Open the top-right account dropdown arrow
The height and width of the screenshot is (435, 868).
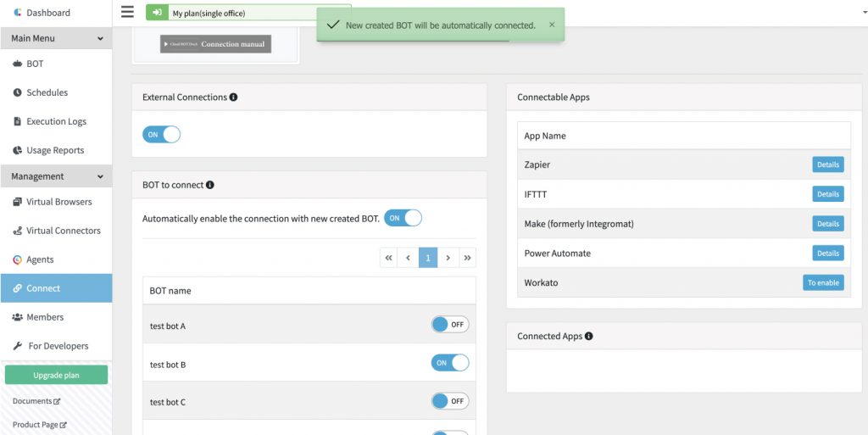coord(865,12)
